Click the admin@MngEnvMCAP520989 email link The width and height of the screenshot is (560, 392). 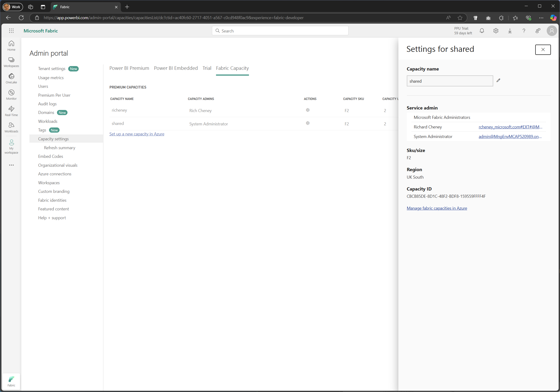510,137
